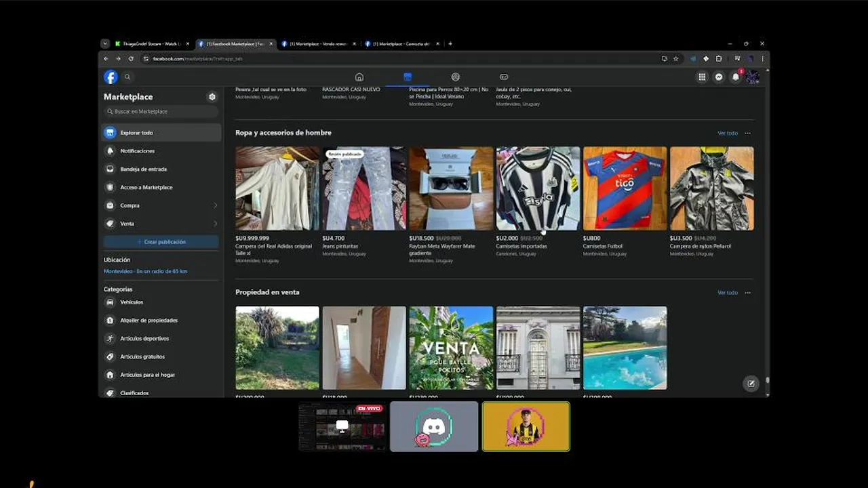868x488 pixels.
Task: Switch to the Marketplace - Vendo browser tab
Action: 319,44
